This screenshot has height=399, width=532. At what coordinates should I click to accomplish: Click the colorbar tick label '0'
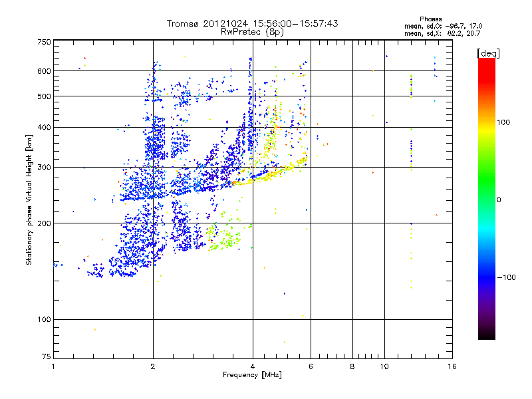pos(498,199)
